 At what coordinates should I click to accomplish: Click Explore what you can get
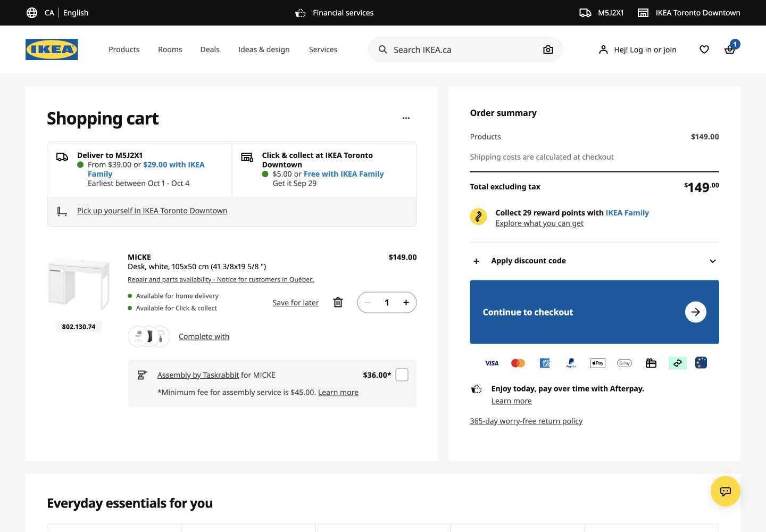[539, 223]
